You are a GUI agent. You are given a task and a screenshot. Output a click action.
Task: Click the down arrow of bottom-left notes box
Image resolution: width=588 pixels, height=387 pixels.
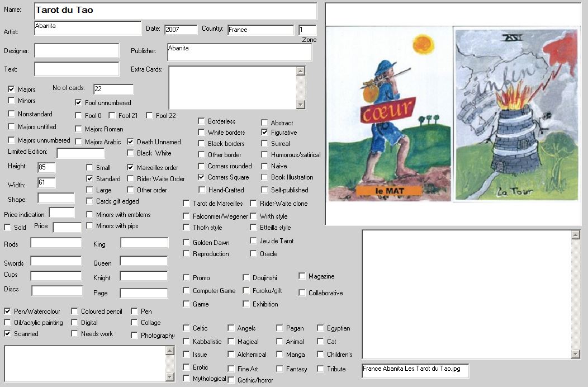170,377
